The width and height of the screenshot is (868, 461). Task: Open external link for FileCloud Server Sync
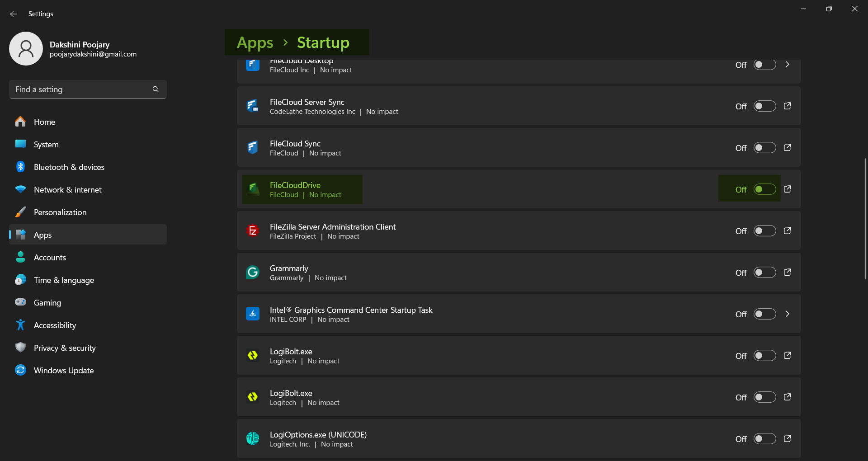pos(788,106)
